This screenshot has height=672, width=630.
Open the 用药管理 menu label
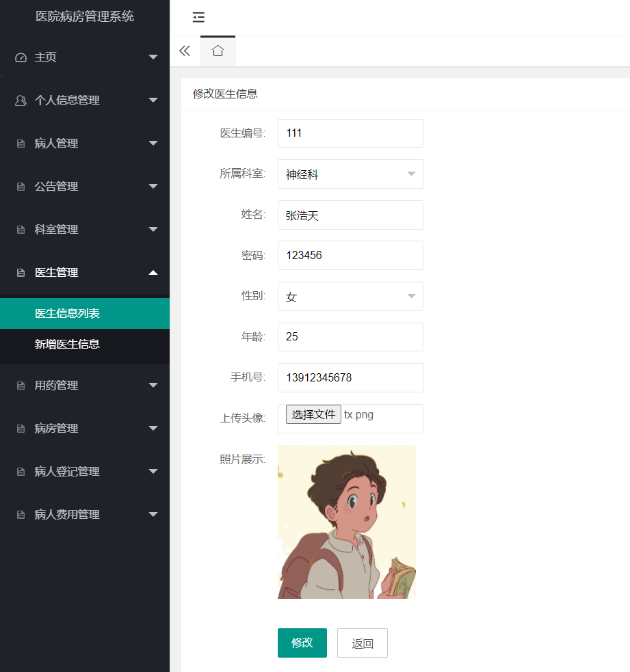56,386
